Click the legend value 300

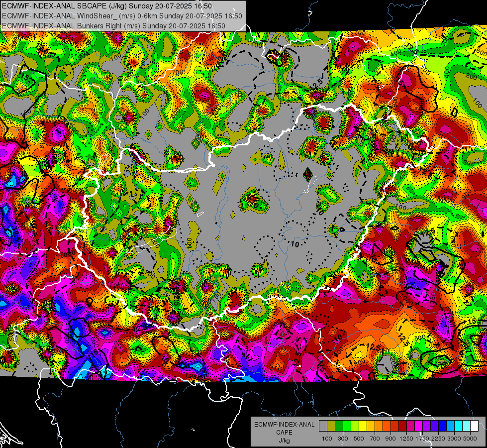click(343, 439)
